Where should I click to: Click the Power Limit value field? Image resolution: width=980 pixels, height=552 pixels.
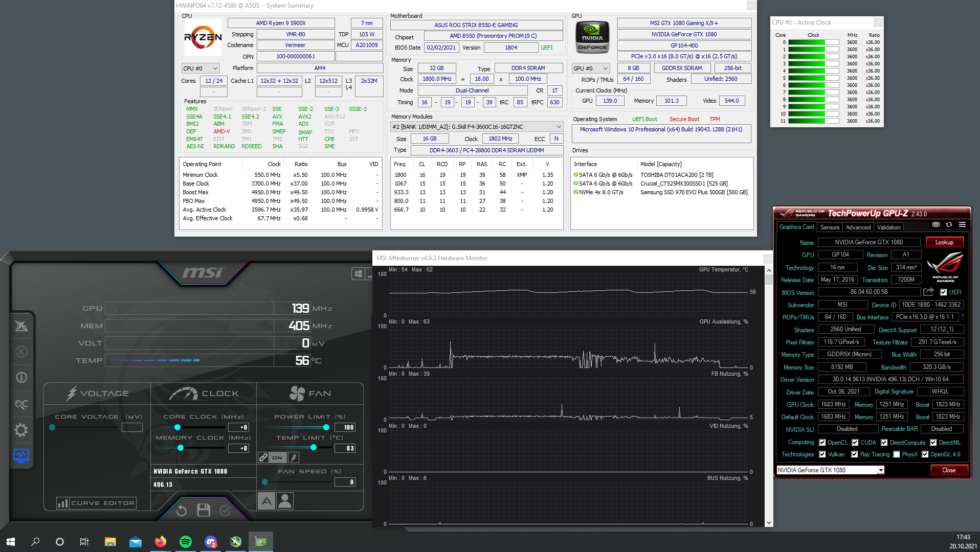pyautogui.click(x=345, y=427)
